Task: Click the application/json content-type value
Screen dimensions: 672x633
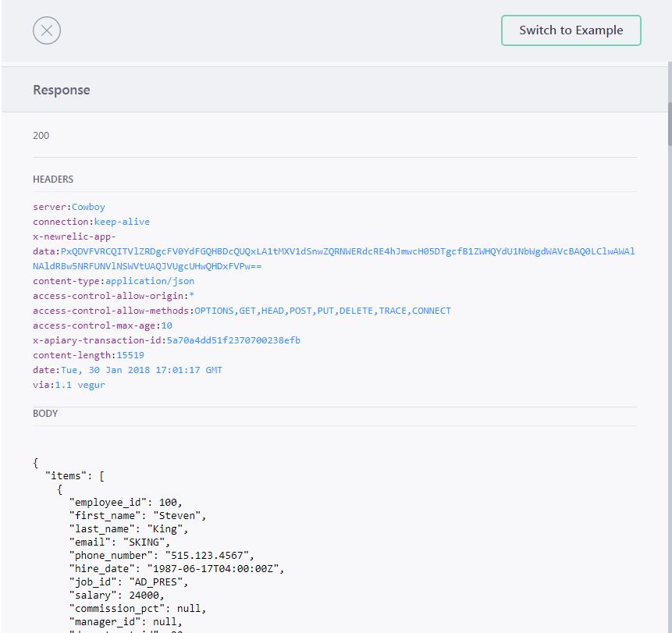Action: (150, 281)
